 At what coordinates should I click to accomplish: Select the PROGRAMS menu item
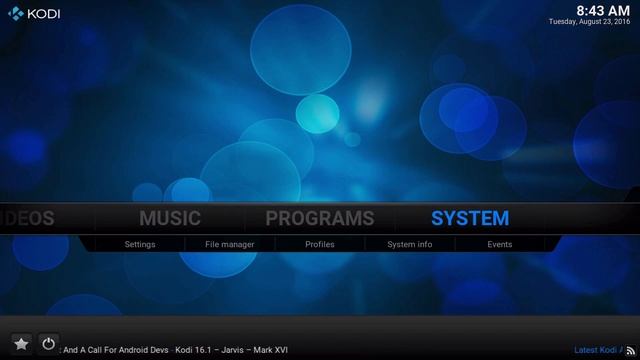pyautogui.click(x=320, y=218)
